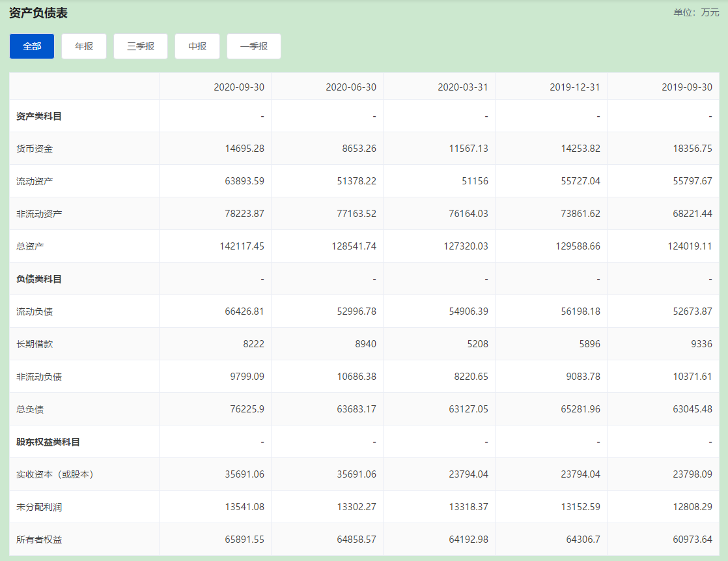Click the 2019-12-31 column header
Viewport: 728px width, 561px height.
(x=574, y=87)
